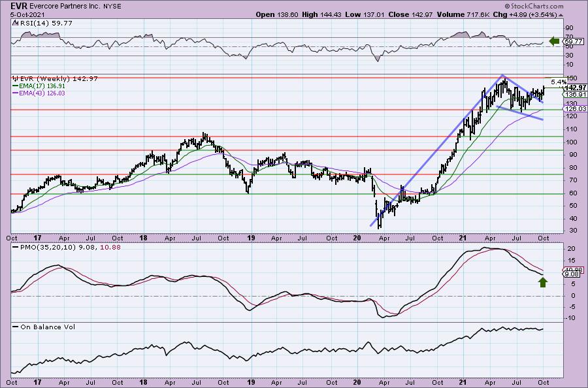The width and height of the screenshot is (588, 388).
Task: Click the green EMA(17) legend line swatch
Action: click(16, 86)
